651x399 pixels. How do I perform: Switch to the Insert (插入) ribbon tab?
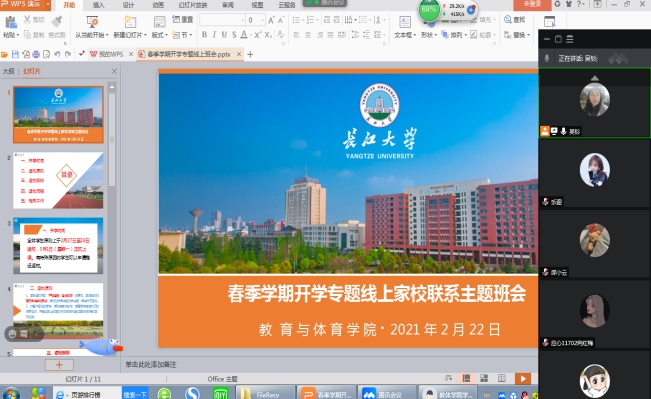[x=98, y=5]
